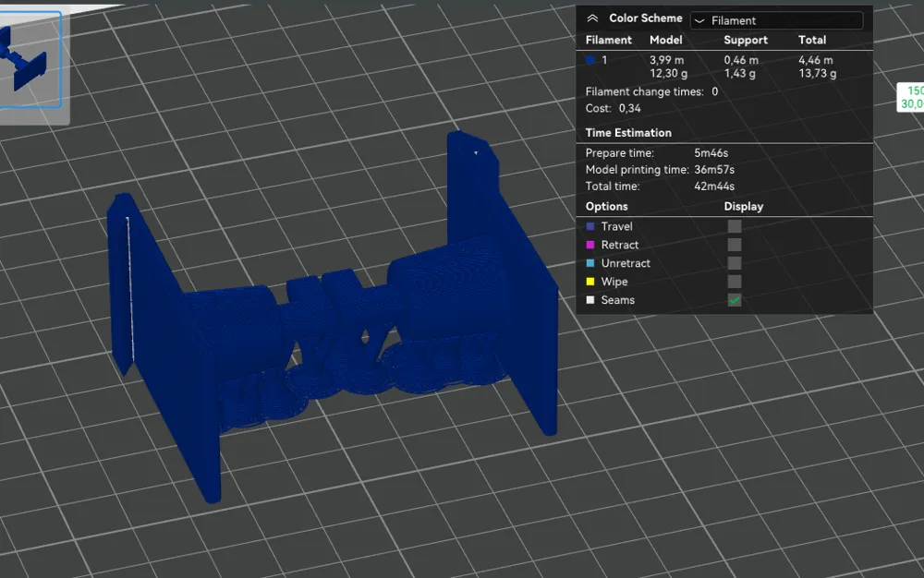
Task: Click the blue filament 1 color swatch
Action: [590, 59]
